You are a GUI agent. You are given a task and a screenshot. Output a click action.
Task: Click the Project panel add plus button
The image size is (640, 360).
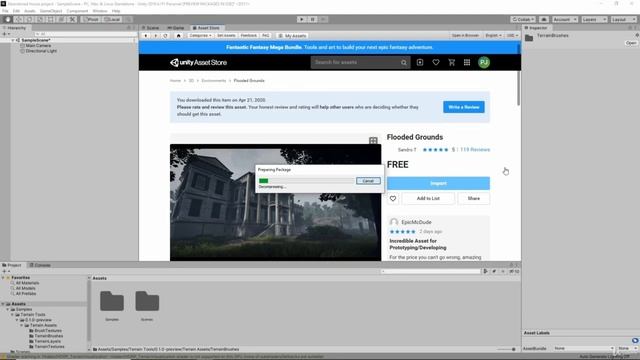5,271
